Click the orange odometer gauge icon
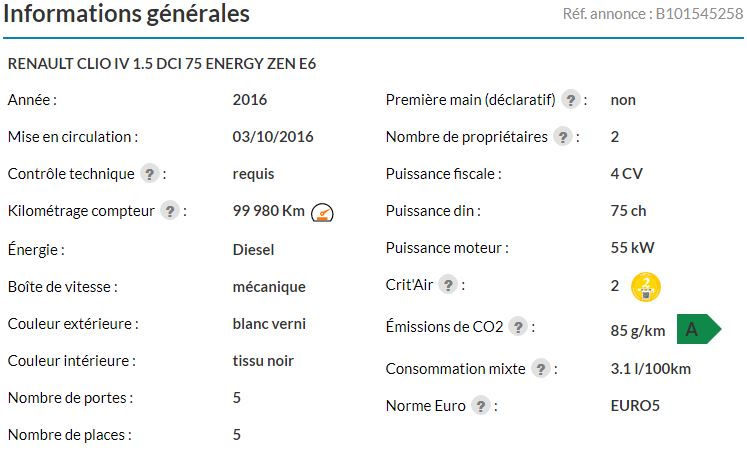 click(322, 212)
